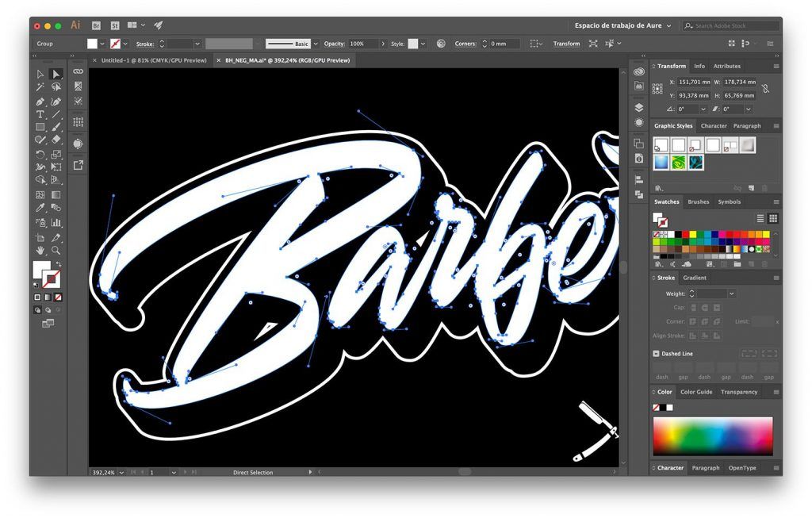812x518 pixels.
Task: Open the stroke weight dropdown in control bar
Action: coord(197,44)
